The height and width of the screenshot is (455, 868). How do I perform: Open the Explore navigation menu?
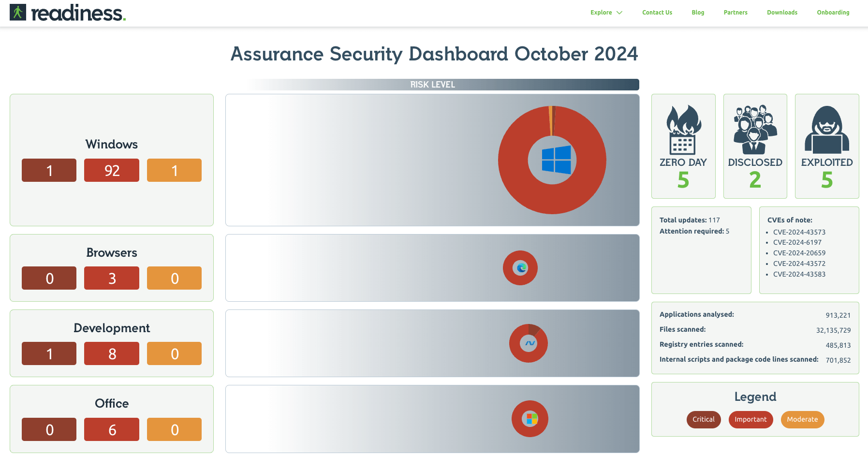point(601,13)
